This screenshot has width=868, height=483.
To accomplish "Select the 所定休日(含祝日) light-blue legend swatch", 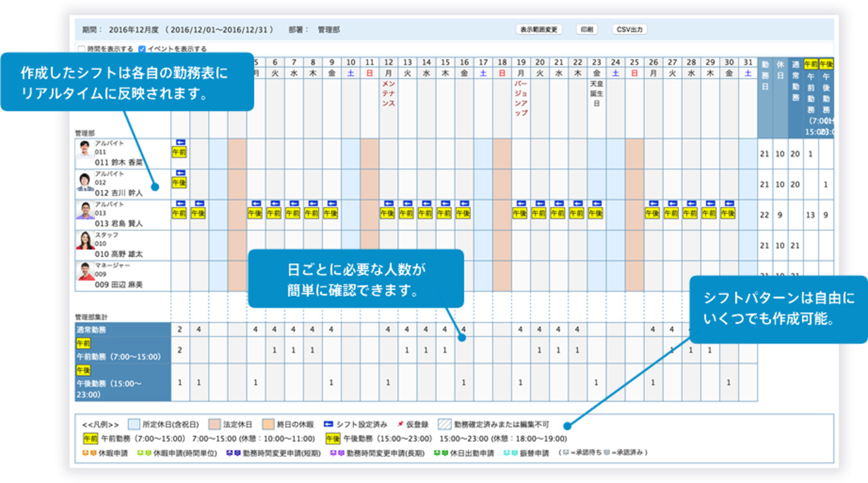I will (x=134, y=424).
